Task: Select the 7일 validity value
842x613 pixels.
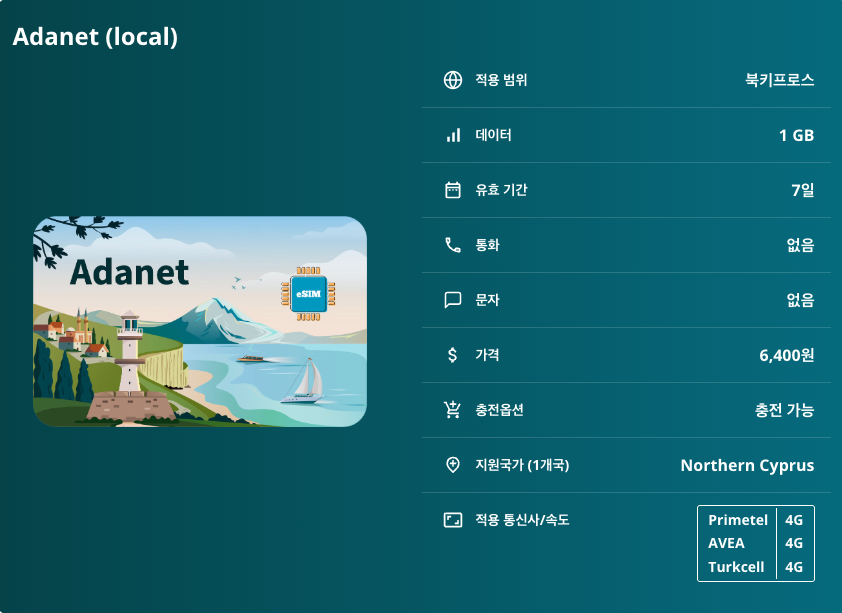Action: 803,190
